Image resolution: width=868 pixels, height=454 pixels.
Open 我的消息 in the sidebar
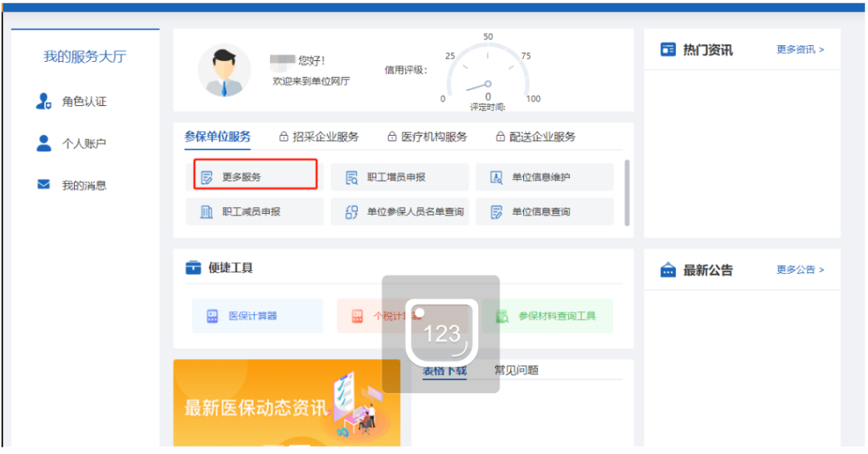tap(84, 186)
